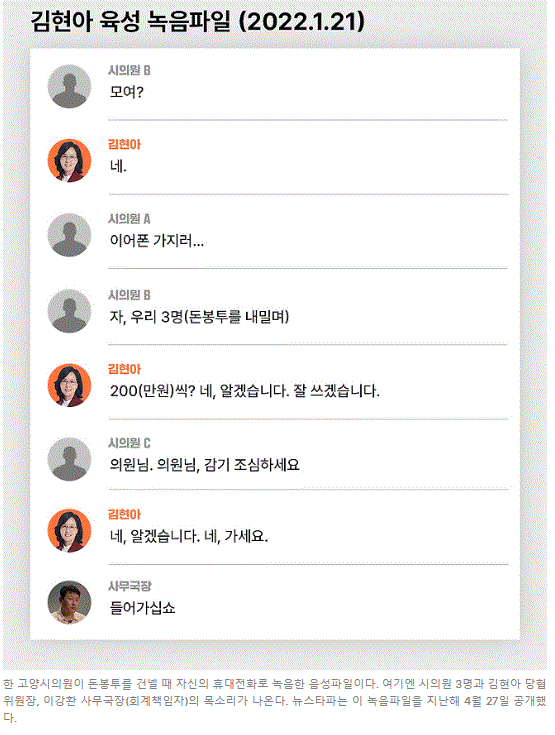The width and height of the screenshot is (555, 735).
Task: Open the 사무국장 profile photo
Action: pyautogui.click(x=69, y=602)
